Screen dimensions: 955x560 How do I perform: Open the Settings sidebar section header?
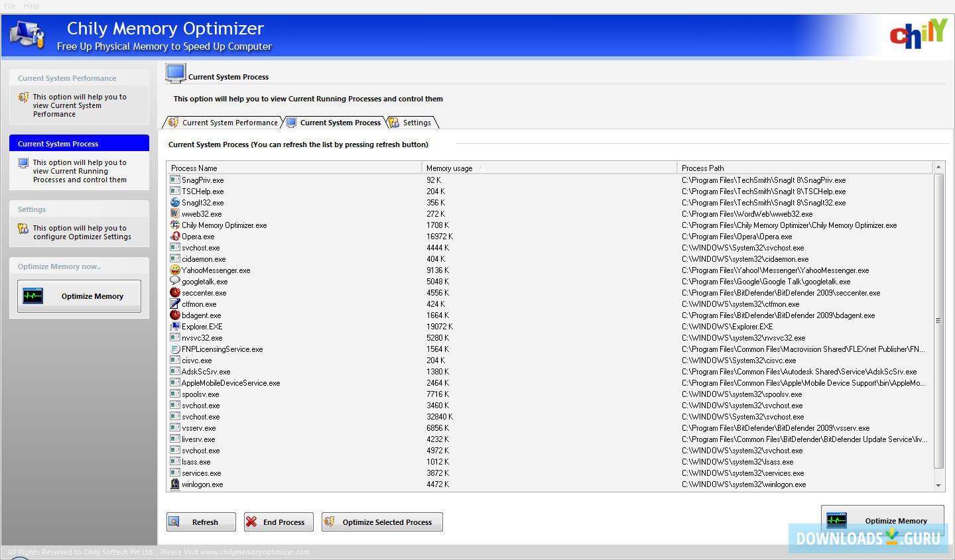[79, 209]
